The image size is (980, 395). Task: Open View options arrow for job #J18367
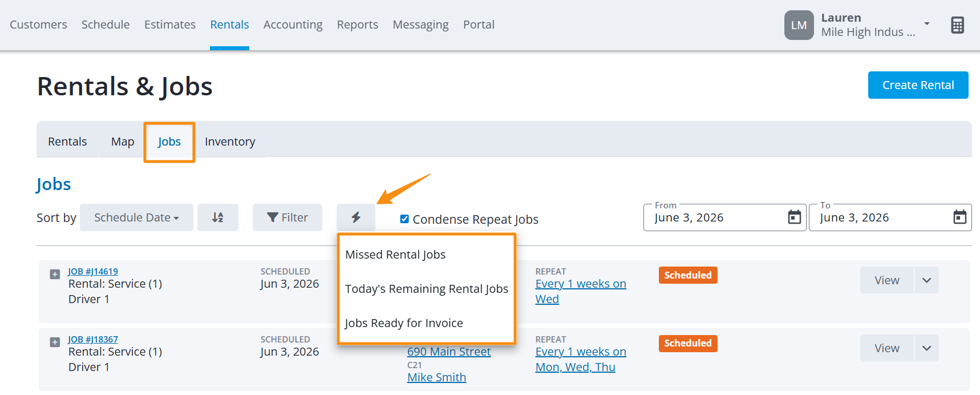tap(926, 348)
